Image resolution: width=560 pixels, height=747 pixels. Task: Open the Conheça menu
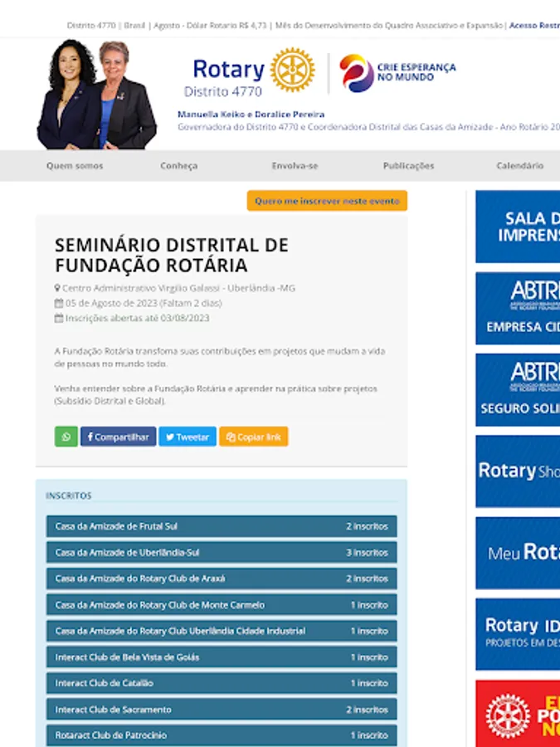[178, 166]
